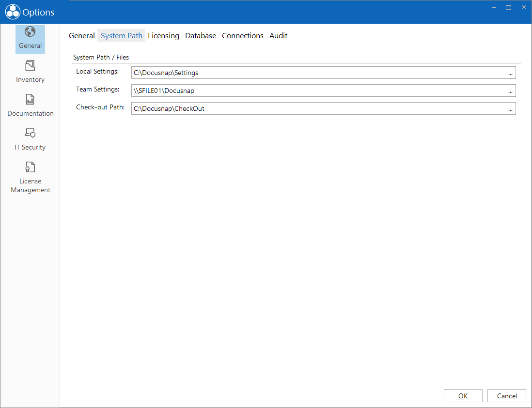
Task: Switch to the Licensing tab
Action: pos(164,36)
